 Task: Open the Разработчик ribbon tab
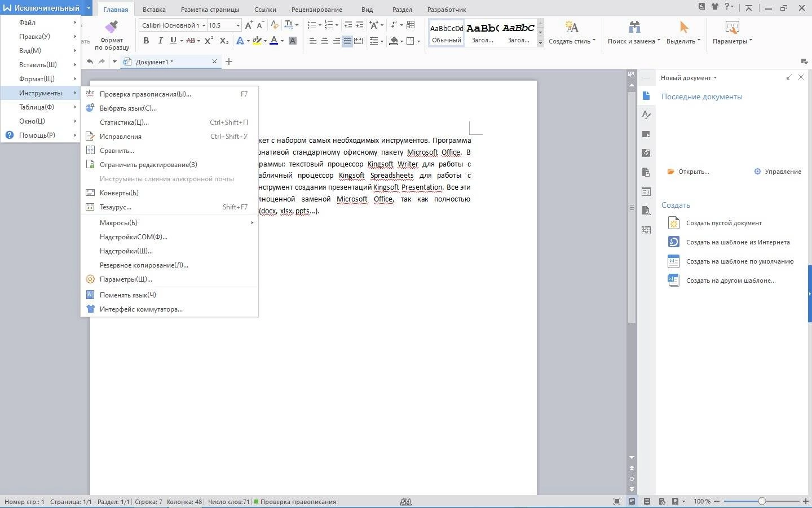click(x=447, y=10)
